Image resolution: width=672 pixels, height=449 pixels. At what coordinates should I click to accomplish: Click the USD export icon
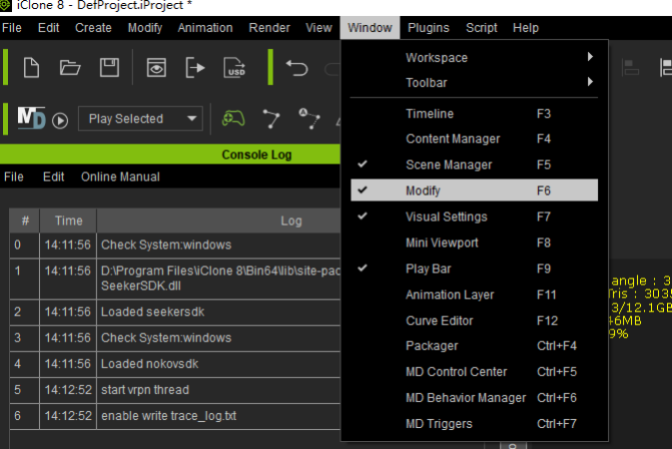tap(236, 68)
